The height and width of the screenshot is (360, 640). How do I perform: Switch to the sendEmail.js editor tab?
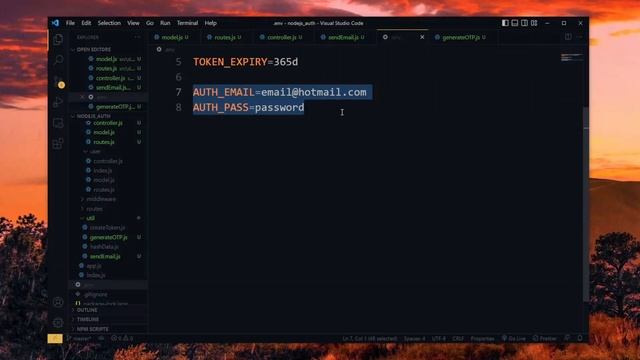click(x=345, y=37)
